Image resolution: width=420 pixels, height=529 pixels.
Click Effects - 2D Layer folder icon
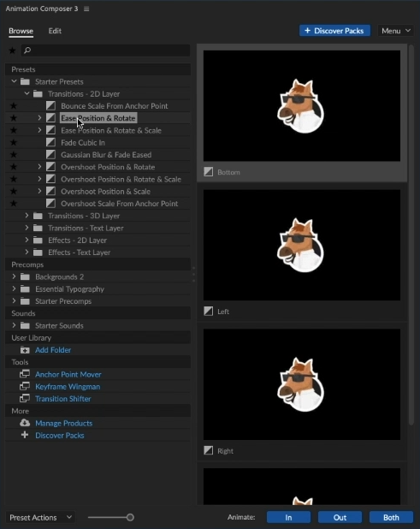tap(38, 240)
